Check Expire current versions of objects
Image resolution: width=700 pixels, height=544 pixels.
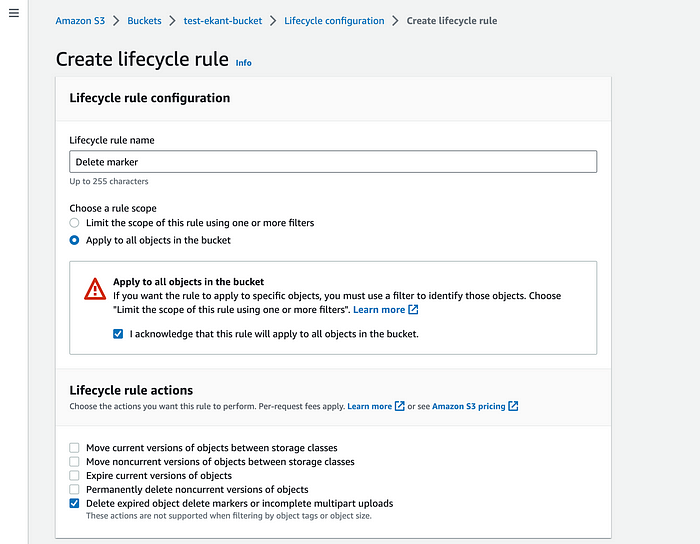click(74, 475)
